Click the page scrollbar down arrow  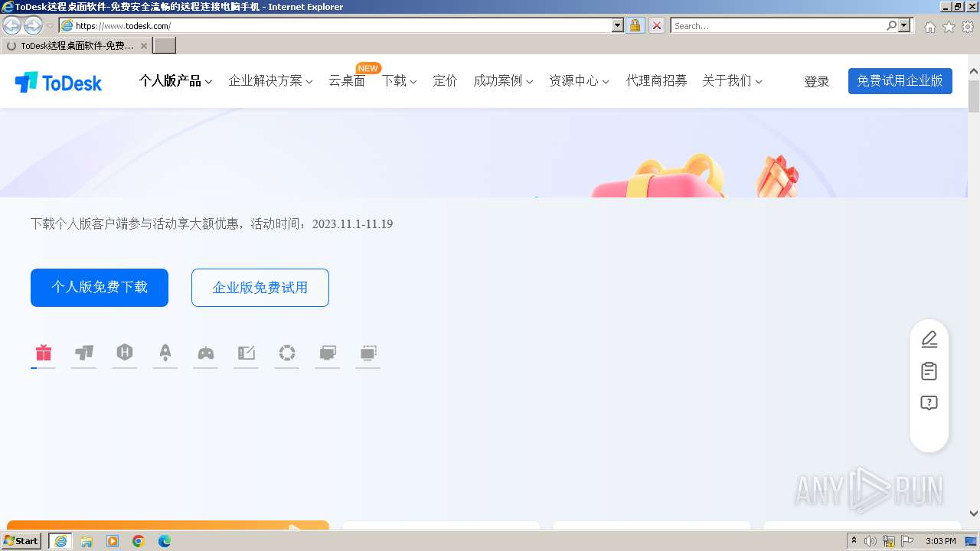tap(974, 514)
